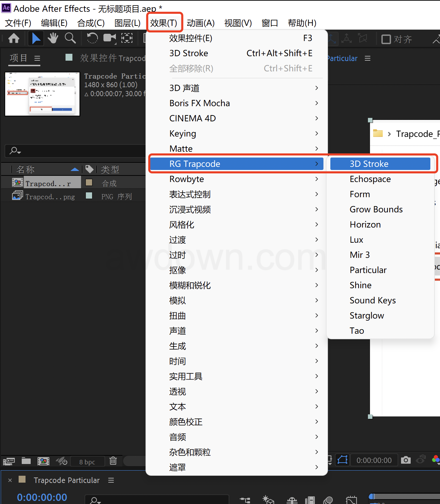440x504 pixels.
Task: Select the Home icon in toolbar
Action: 14,38
